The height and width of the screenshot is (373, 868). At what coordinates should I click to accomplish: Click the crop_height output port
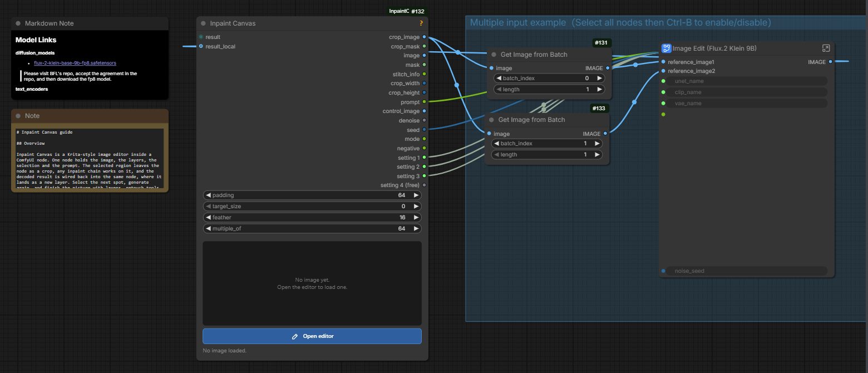[425, 92]
